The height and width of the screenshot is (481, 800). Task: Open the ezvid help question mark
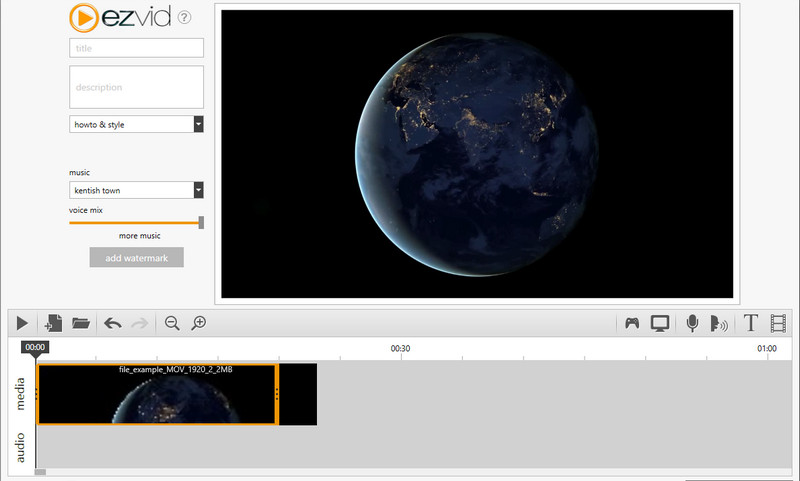[184, 18]
